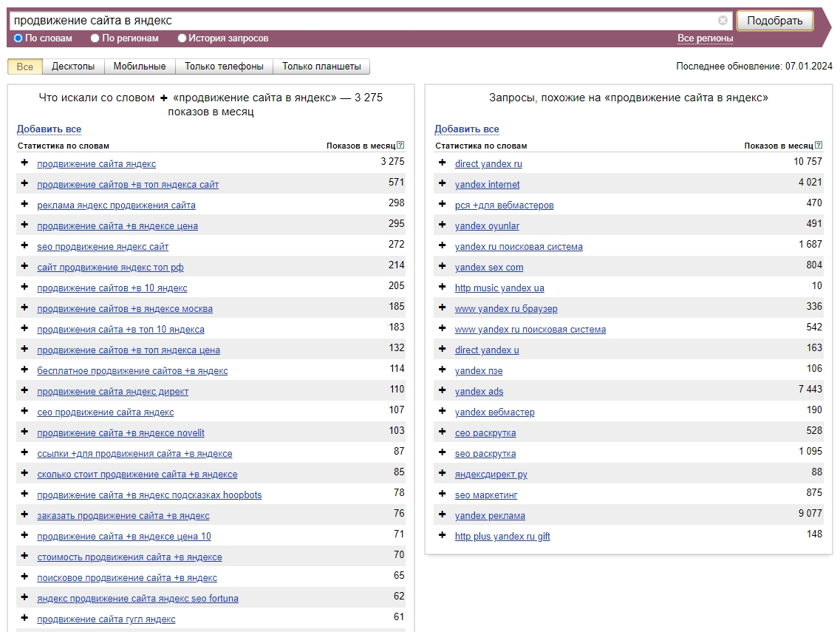Add 'seo раскрутка' with plus icon
Viewport: 840px width, 632px height.
(x=443, y=452)
